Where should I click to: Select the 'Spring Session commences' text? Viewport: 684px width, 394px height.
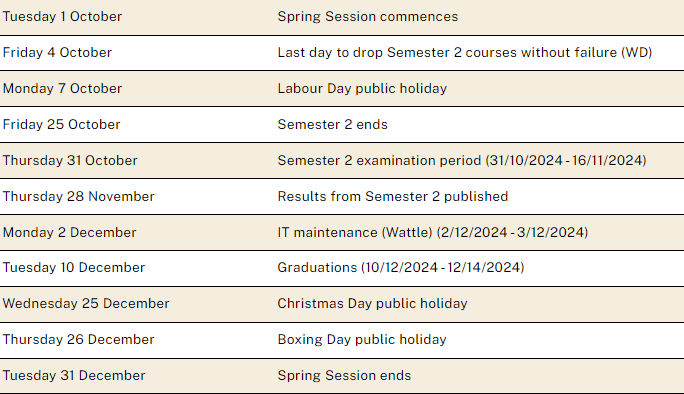pos(368,17)
